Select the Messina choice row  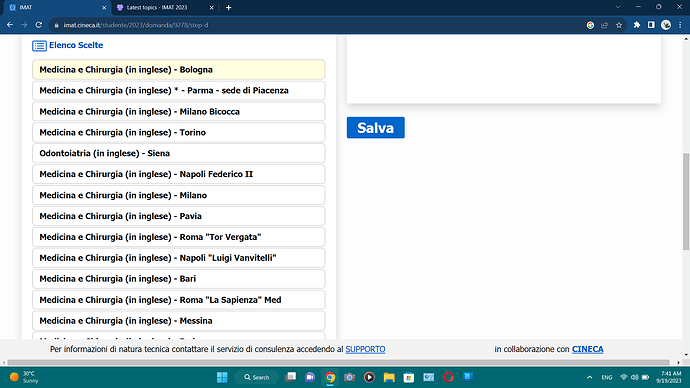(x=179, y=321)
